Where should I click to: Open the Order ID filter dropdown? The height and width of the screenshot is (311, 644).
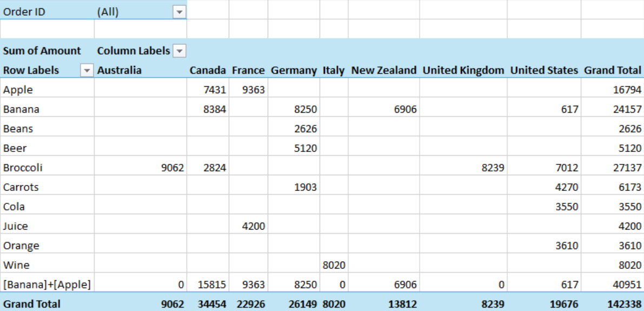[179, 12]
